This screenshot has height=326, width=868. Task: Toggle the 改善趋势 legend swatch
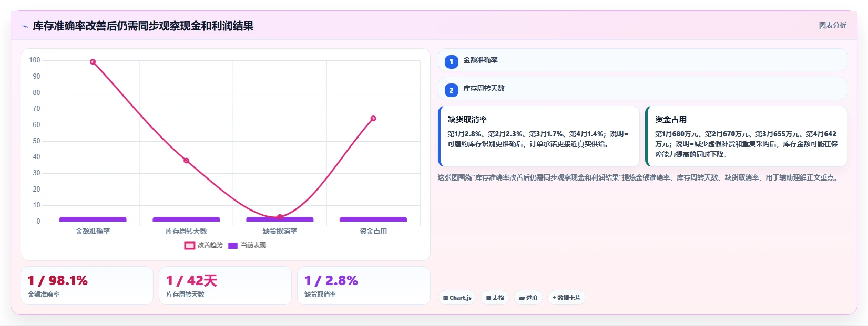coord(190,245)
